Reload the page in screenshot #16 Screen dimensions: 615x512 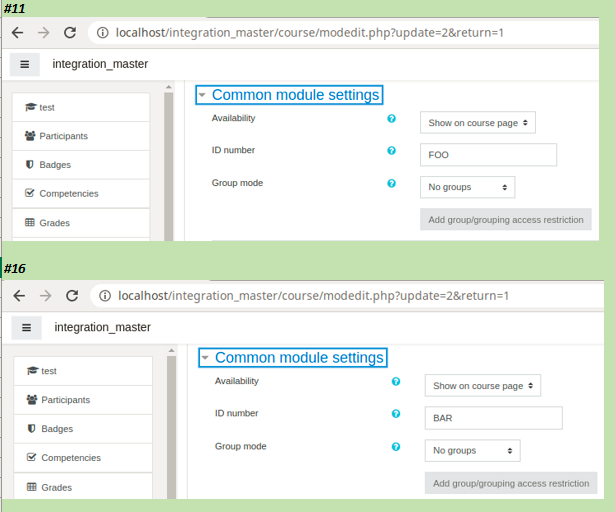pyautogui.click(x=72, y=295)
